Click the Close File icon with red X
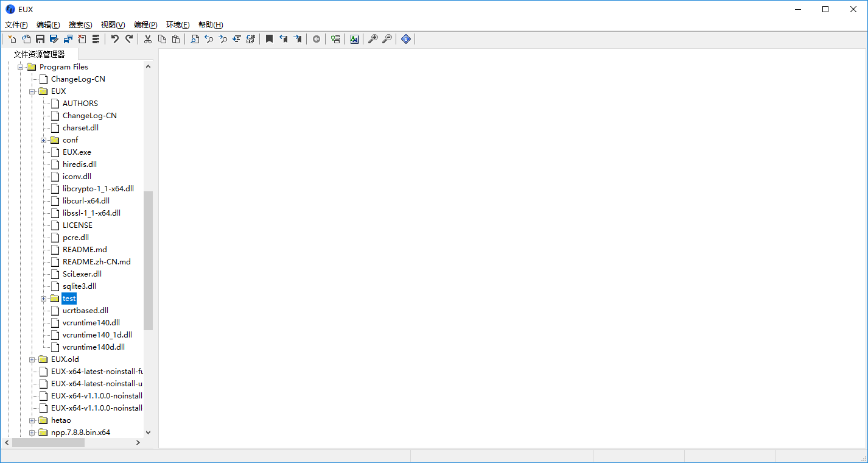This screenshot has height=463, width=868. click(x=82, y=39)
